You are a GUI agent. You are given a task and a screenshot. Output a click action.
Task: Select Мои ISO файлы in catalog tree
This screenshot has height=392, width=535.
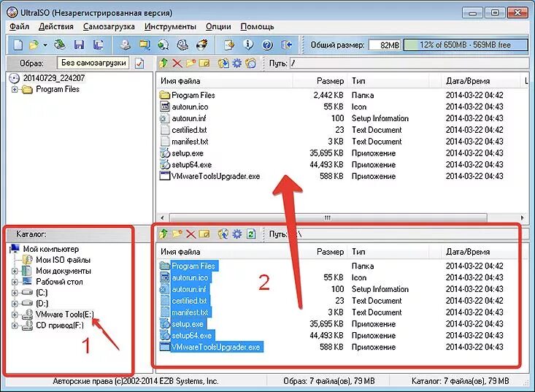point(63,260)
